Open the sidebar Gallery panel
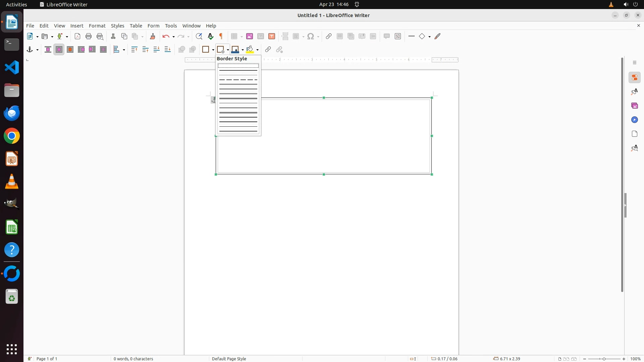This screenshot has width=644, height=362. pos(634,106)
